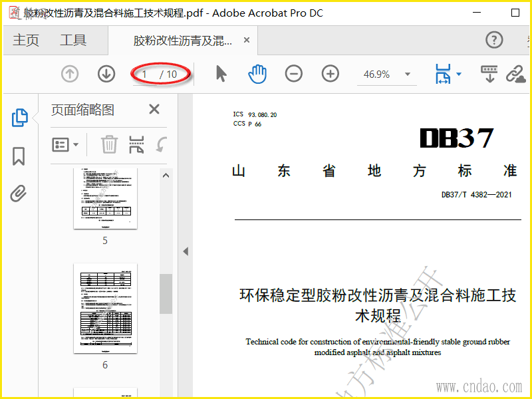Select page 6 thumbnail
532x399 pixels.
(x=106, y=308)
